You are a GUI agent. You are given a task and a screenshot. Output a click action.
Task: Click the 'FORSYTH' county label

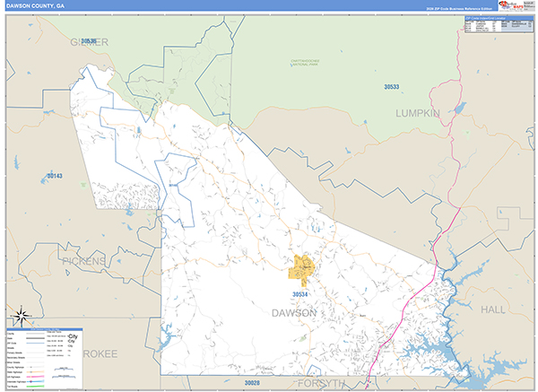coord(321,383)
